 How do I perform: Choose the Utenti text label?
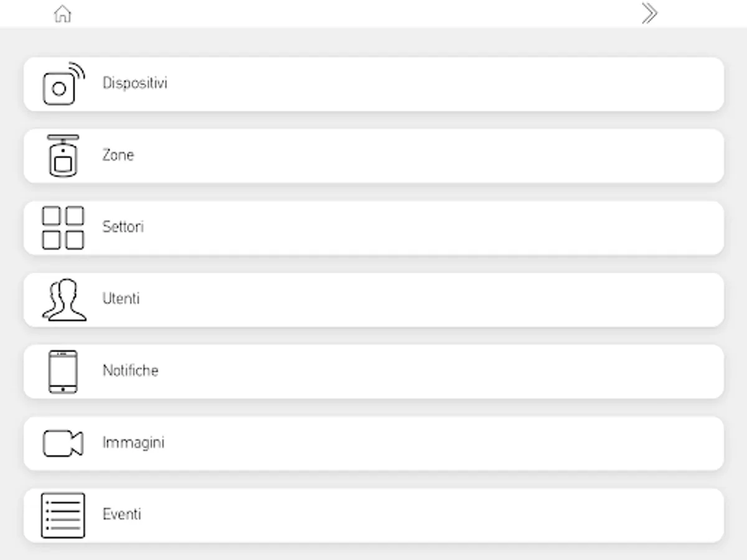pos(121,299)
